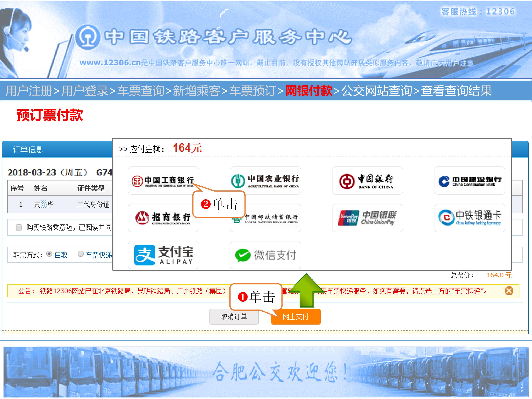
Task: Go to the 用户注册 step
Action: 29,91
